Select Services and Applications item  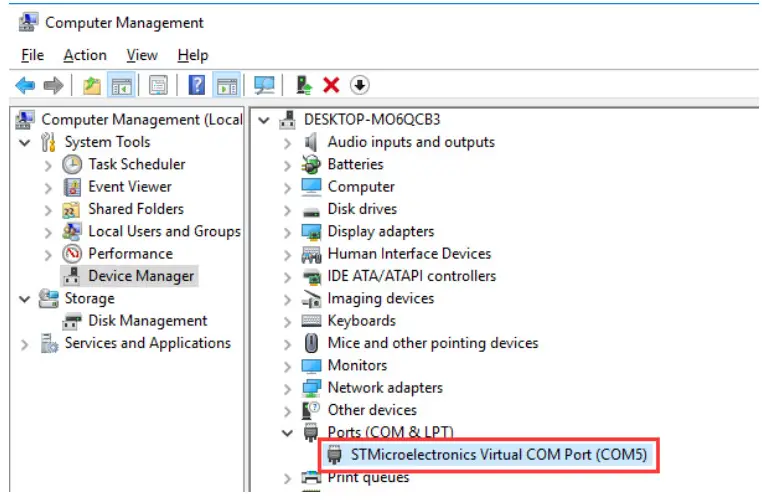point(148,343)
